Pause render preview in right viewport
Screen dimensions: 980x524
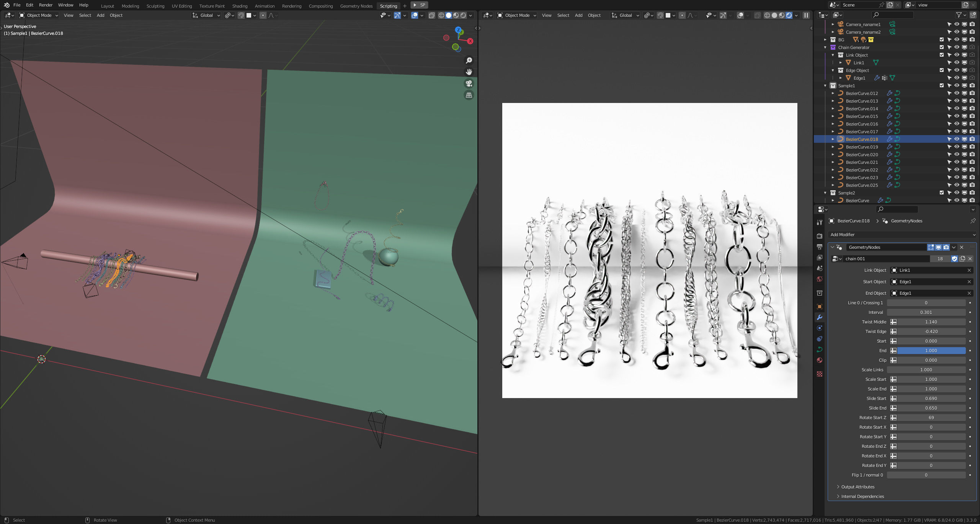(x=806, y=15)
